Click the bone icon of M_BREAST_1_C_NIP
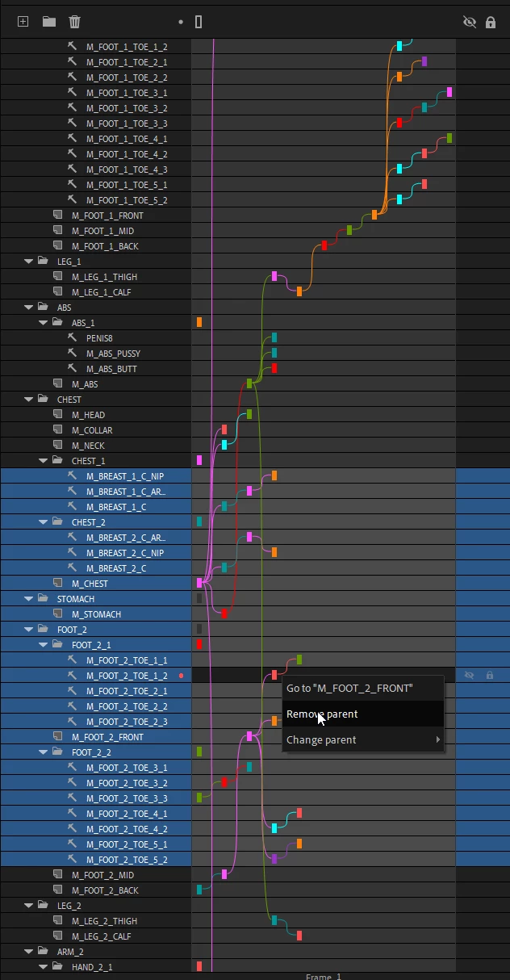The width and height of the screenshot is (510, 980). coord(73,476)
